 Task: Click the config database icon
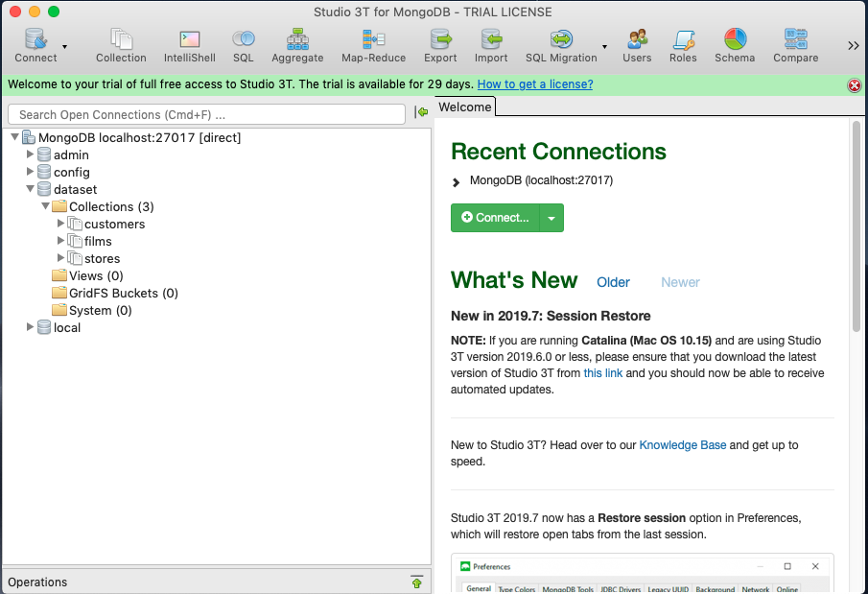44,172
